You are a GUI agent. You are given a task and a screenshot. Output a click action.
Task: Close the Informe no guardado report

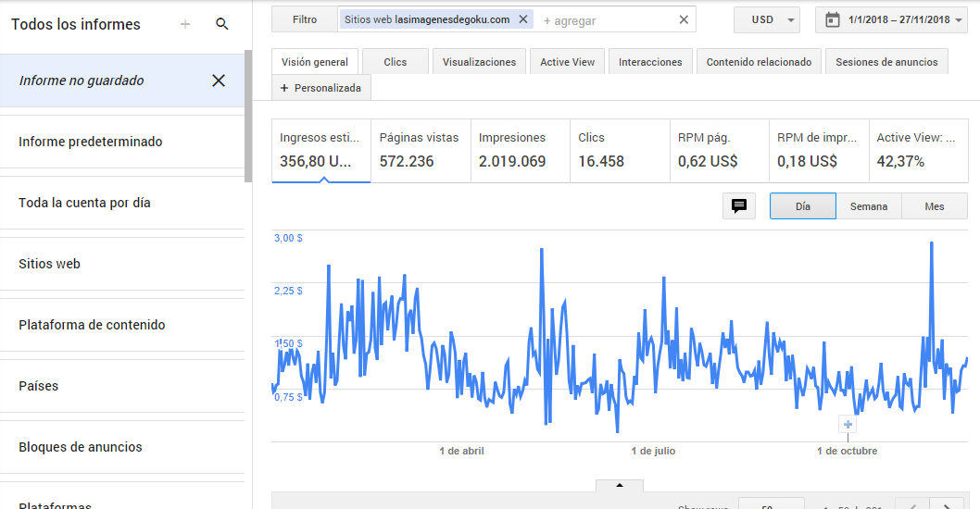pos(218,81)
